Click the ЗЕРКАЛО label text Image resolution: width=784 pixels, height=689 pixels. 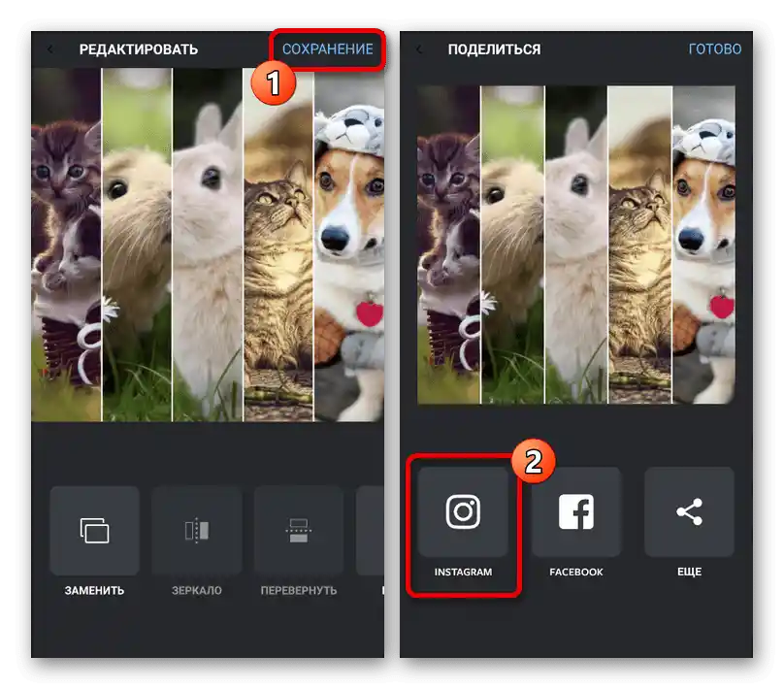(197, 590)
